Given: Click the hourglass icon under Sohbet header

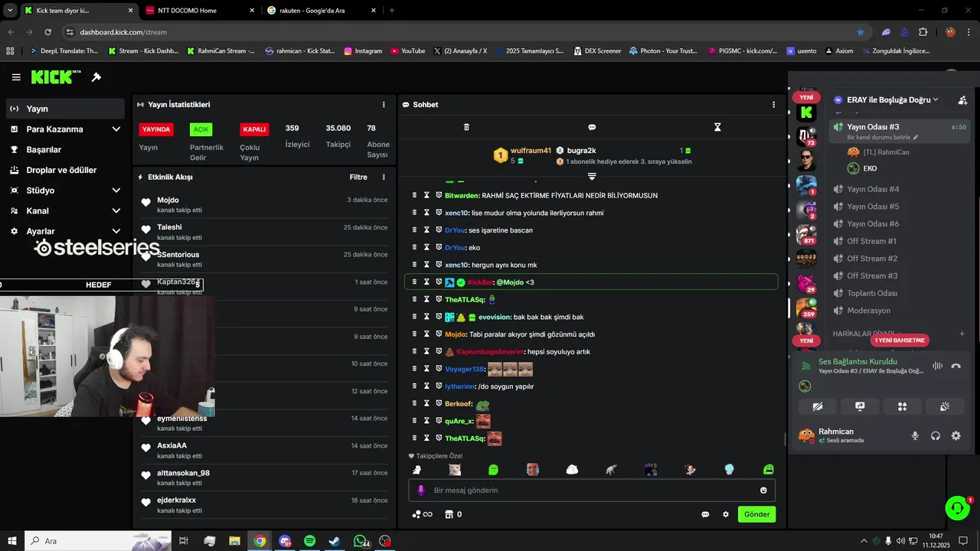Looking at the screenshot, I should (x=717, y=127).
